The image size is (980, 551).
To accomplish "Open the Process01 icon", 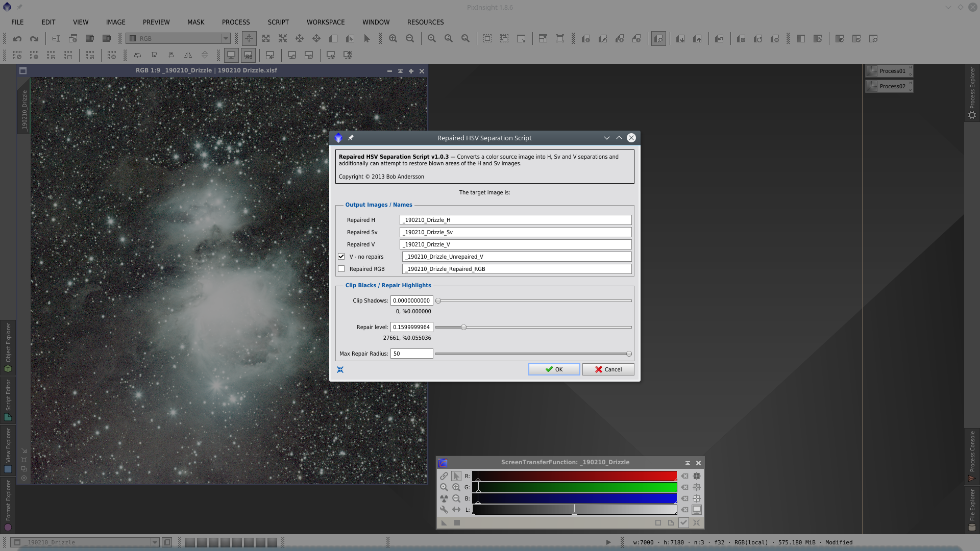I will 889,71.
